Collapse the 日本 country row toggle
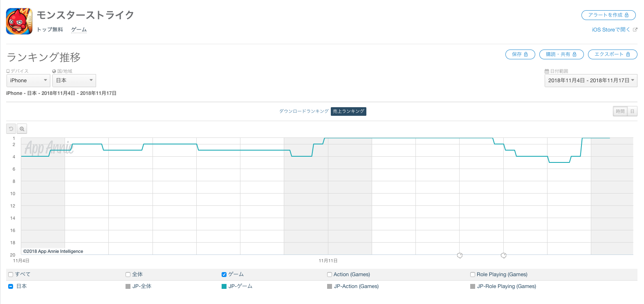 coord(11,286)
